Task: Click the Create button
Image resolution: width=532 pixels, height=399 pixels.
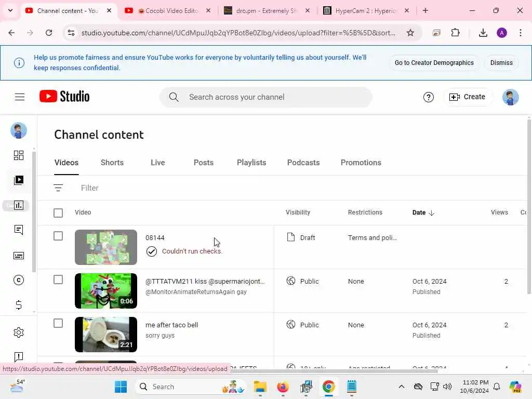Action: pyautogui.click(x=467, y=97)
